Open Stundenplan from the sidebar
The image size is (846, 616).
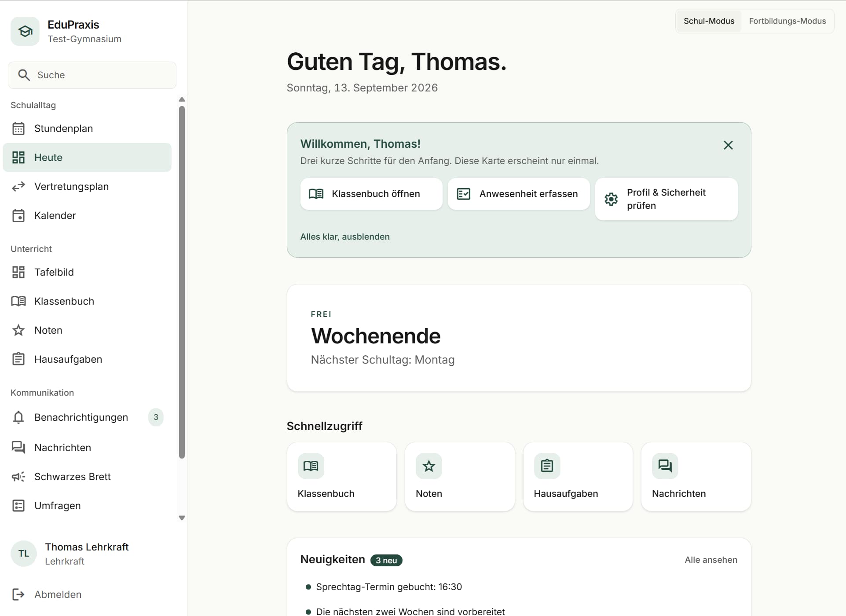pos(87,128)
